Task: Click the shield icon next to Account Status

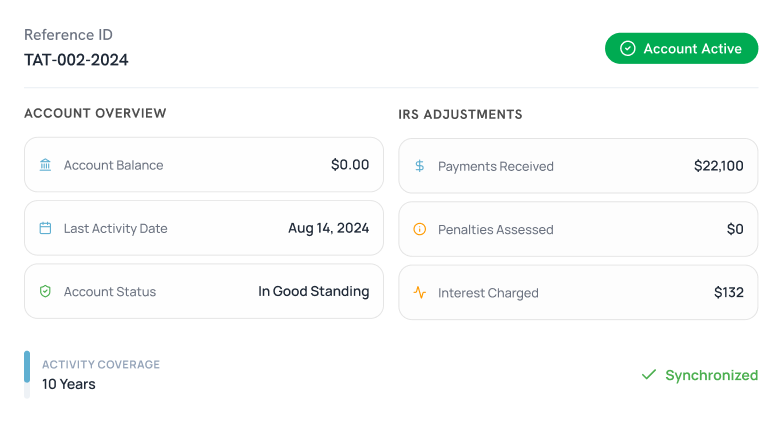Action: click(x=45, y=292)
